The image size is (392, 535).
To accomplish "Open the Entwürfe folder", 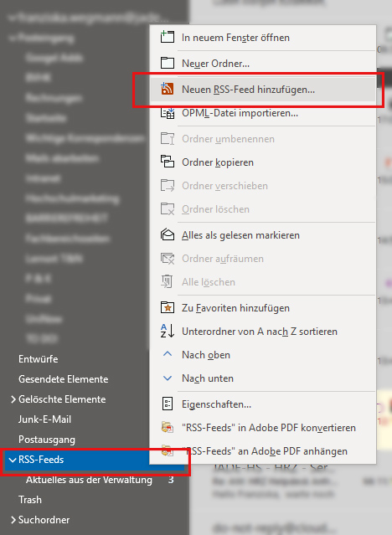I will [39, 359].
